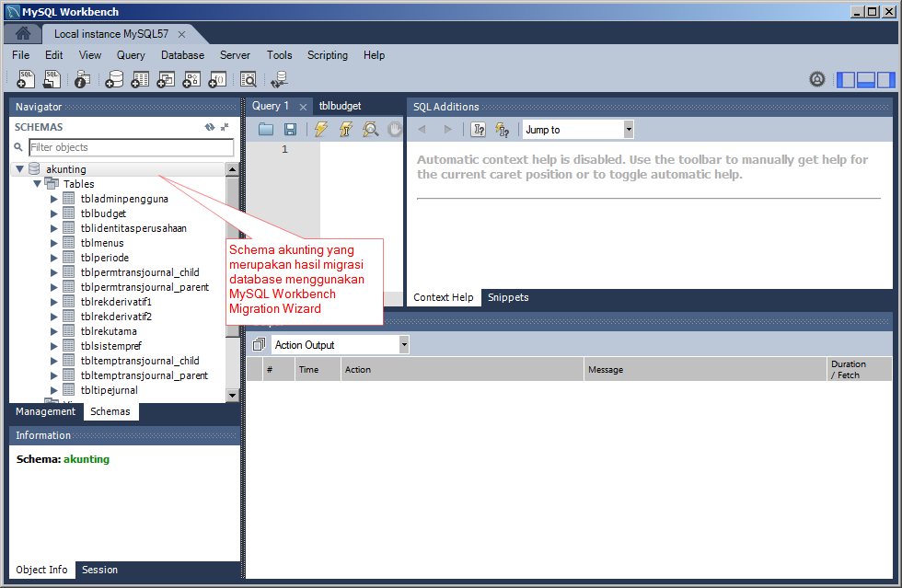This screenshot has width=902, height=588.
Task: Collapse the akunting schema node
Action: click(x=20, y=169)
